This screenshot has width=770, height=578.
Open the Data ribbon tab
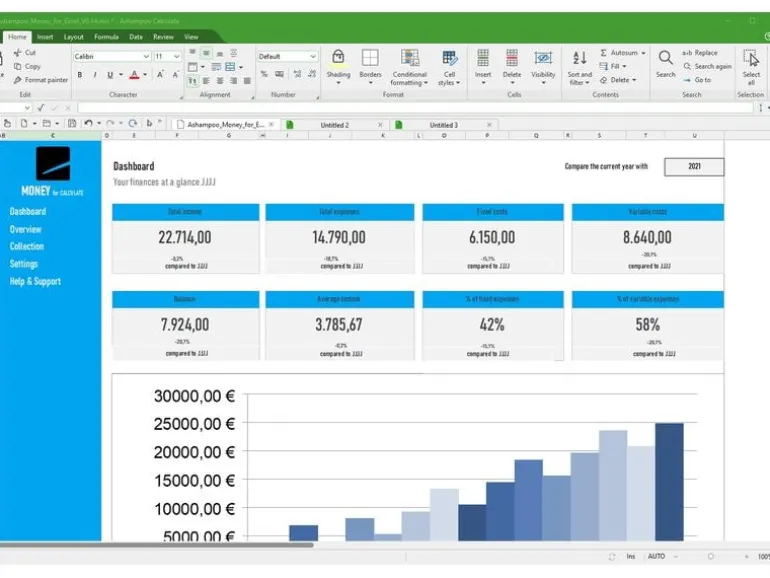pos(136,37)
